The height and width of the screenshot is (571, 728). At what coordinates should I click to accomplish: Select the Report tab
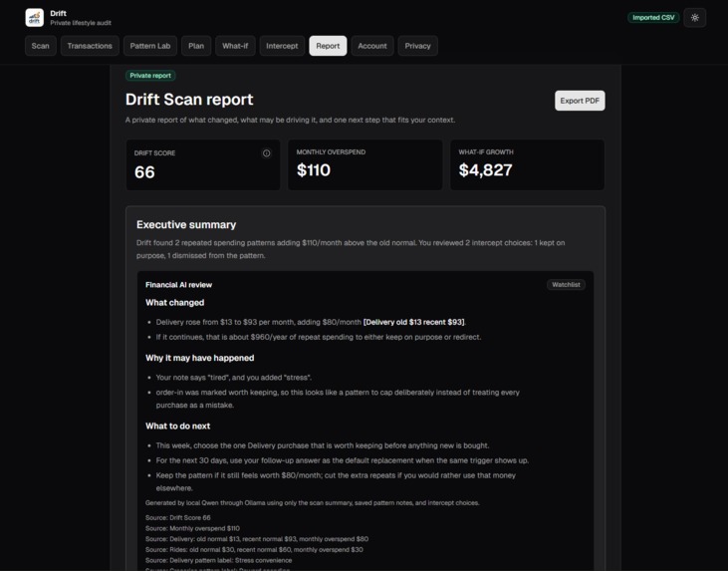click(x=328, y=46)
